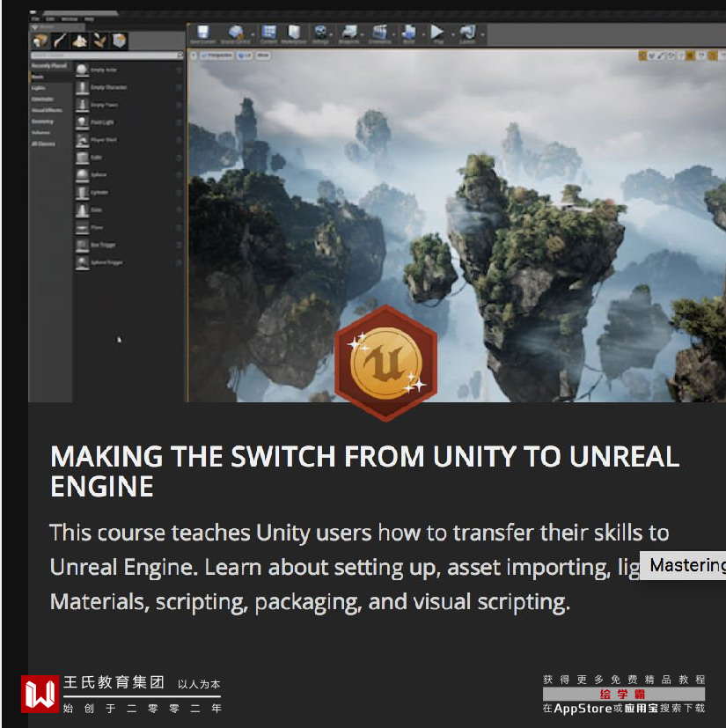Open the Help menu
Viewport: 726px width, 728px height.
(89, 19)
